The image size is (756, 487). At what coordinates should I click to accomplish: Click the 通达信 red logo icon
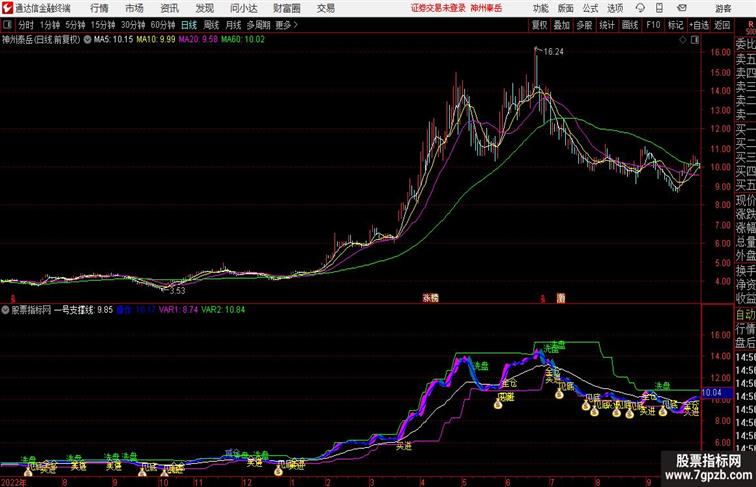7,8
